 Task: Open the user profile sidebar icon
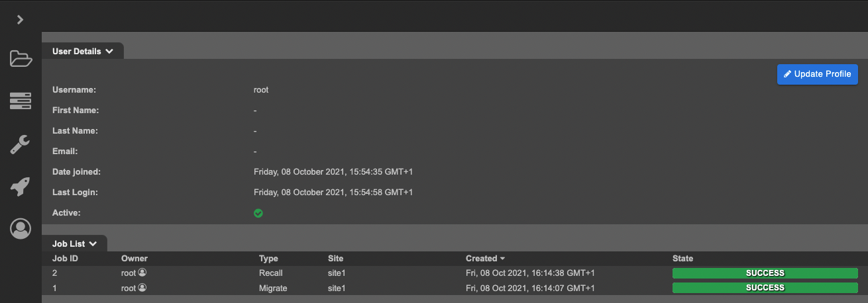pyautogui.click(x=21, y=229)
